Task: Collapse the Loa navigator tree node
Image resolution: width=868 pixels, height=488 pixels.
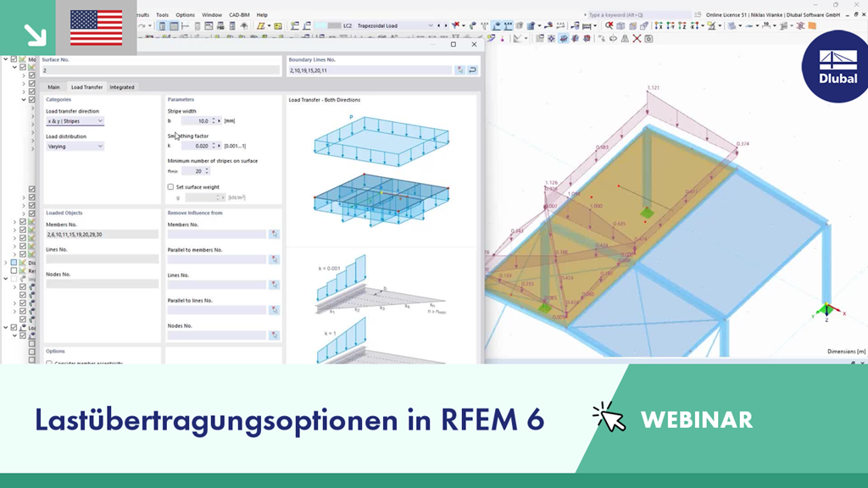Action: pyautogui.click(x=6, y=328)
